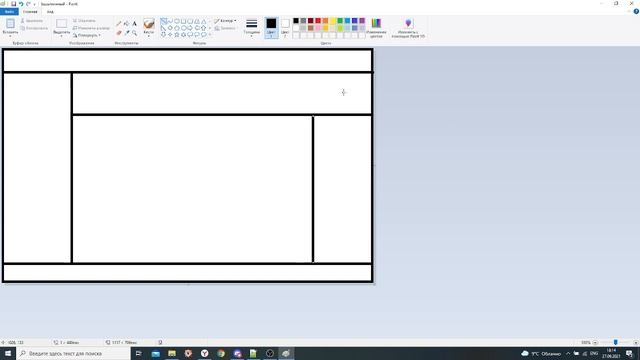Image resolution: width=640 pixels, height=360 pixels.
Task: Select the Eraser tool
Action: click(x=119, y=33)
